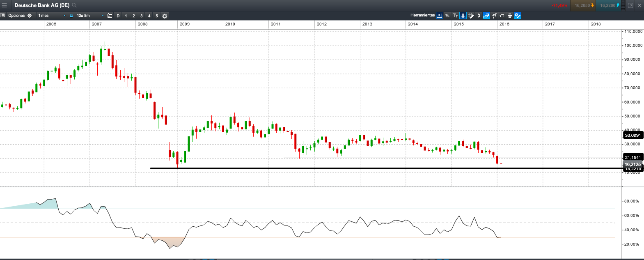The width and height of the screenshot is (644, 260).
Task: Switch to preset 3
Action: tap(141, 16)
